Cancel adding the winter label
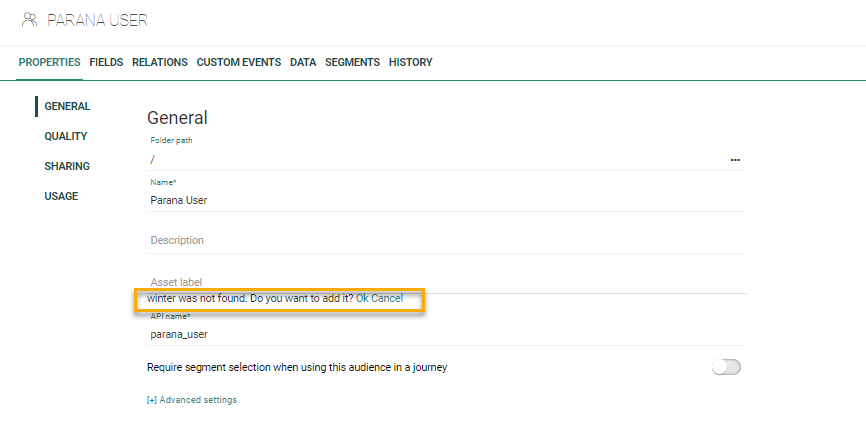The height and width of the screenshot is (430, 866). [387, 298]
